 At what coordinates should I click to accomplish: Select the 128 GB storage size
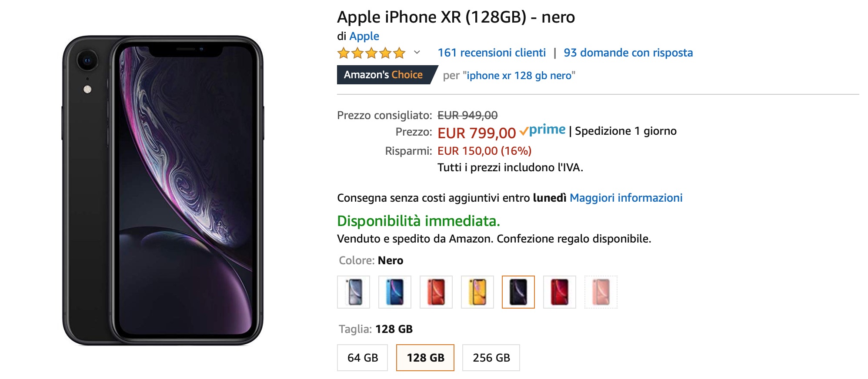click(425, 358)
